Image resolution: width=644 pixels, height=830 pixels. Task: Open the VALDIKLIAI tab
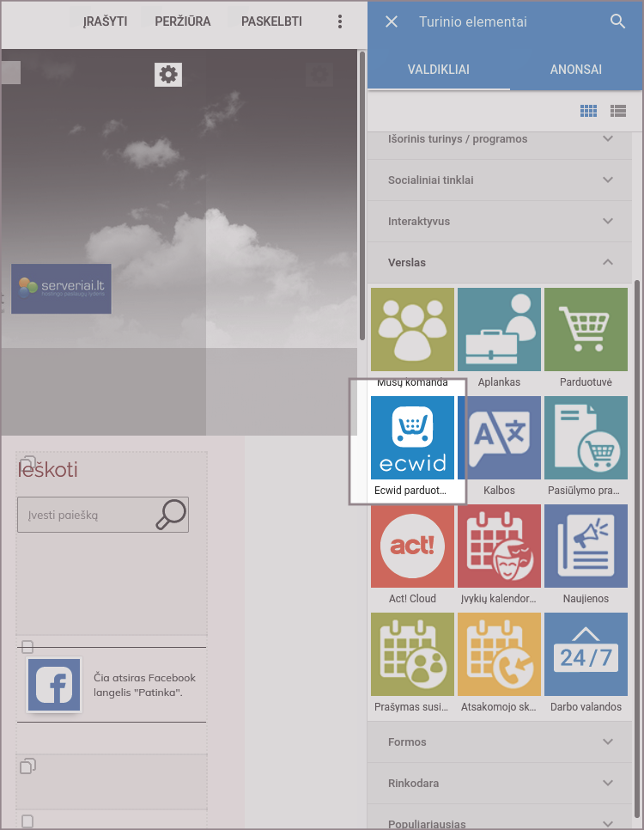439,70
